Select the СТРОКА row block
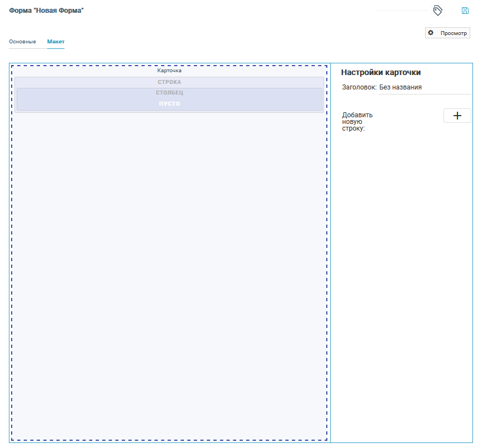 coord(169,82)
